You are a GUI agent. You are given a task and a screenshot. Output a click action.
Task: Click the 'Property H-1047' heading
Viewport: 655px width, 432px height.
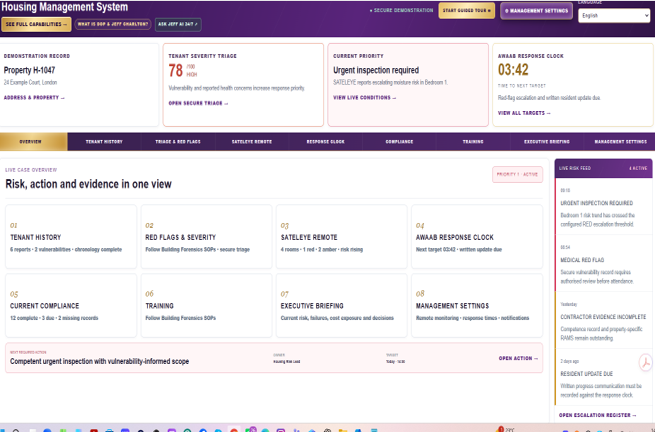click(29, 70)
